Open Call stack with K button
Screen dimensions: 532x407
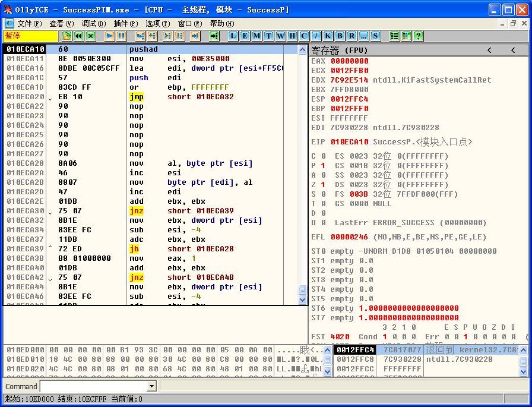[328, 36]
